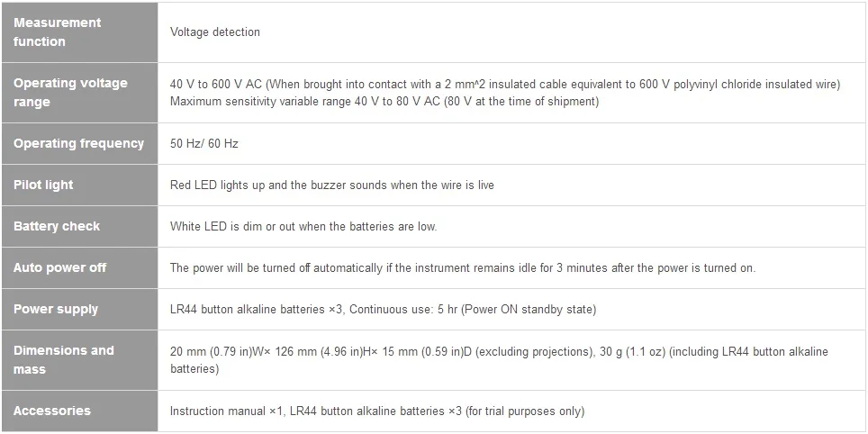Click the maximum sensitivity variable range line

(384, 102)
